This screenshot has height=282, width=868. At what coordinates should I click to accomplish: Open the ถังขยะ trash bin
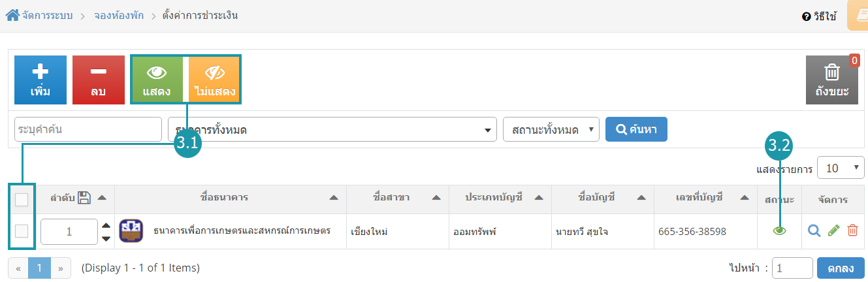(832, 80)
